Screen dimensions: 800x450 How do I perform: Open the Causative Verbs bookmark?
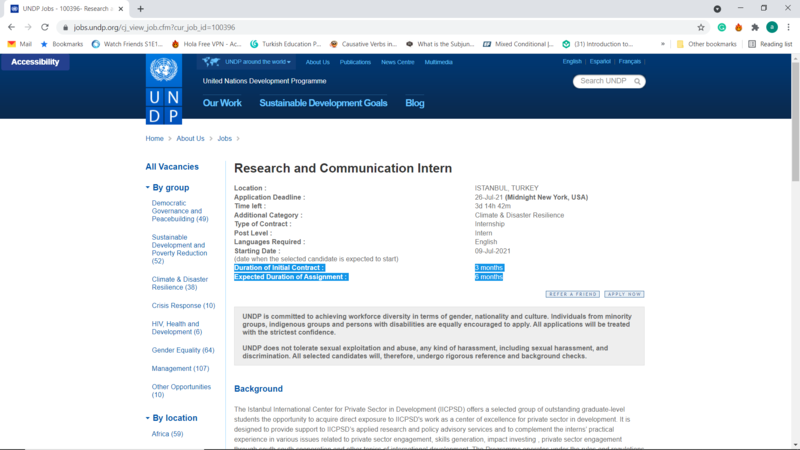pos(363,44)
